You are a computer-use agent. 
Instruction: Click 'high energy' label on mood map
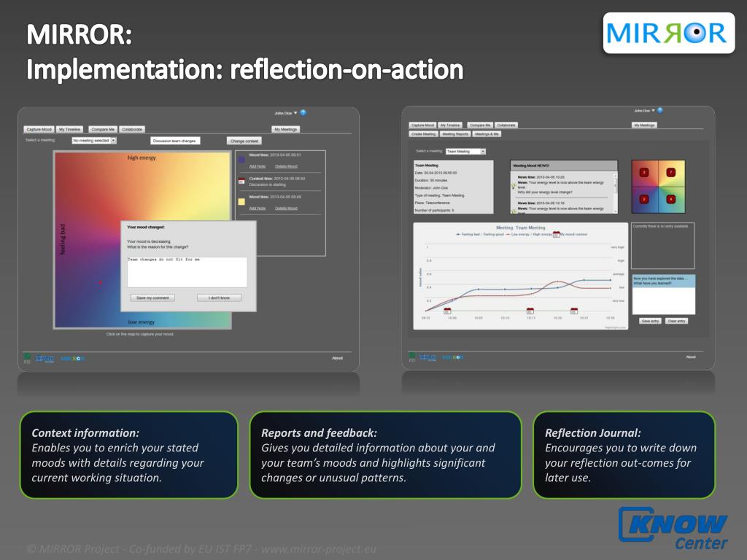coord(142,157)
